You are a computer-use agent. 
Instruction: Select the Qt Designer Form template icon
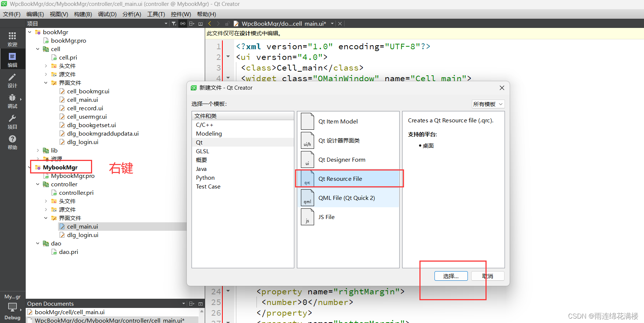[x=308, y=159]
